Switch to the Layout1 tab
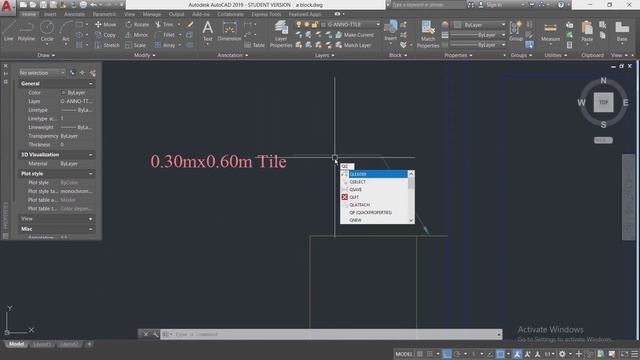 (x=42, y=344)
